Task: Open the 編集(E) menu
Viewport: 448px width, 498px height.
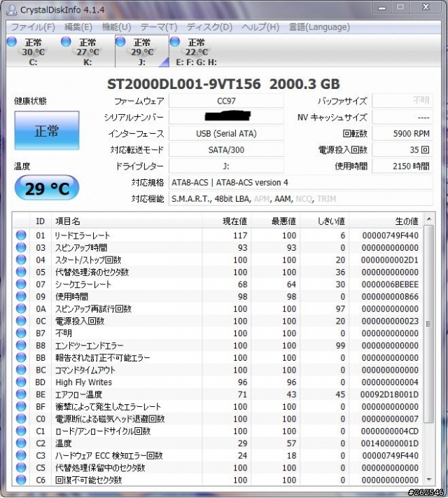Action: pos(78,27)
